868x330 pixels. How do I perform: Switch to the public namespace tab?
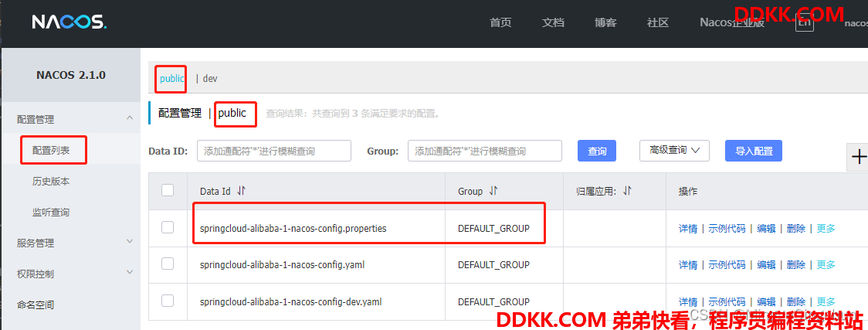[x=171, y=79]
